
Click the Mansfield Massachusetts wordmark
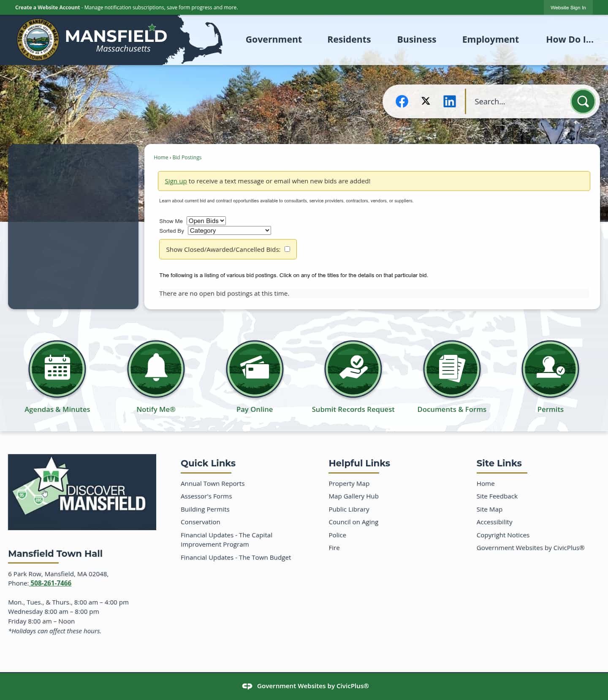116,39
